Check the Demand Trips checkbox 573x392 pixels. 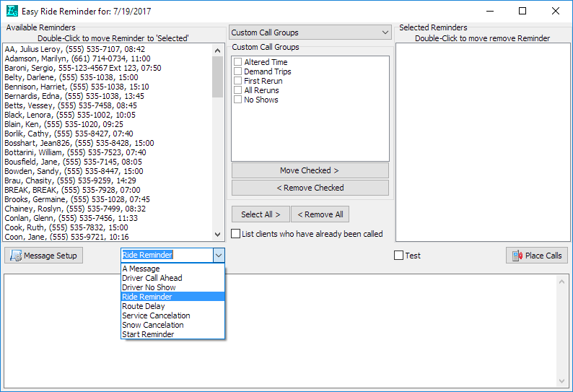[238, 71]
